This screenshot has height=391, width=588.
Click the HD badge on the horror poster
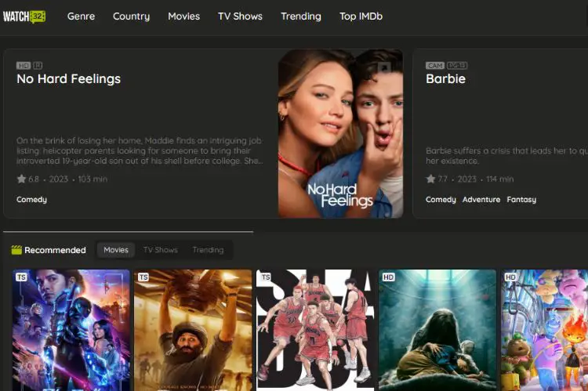pos(388,277)
